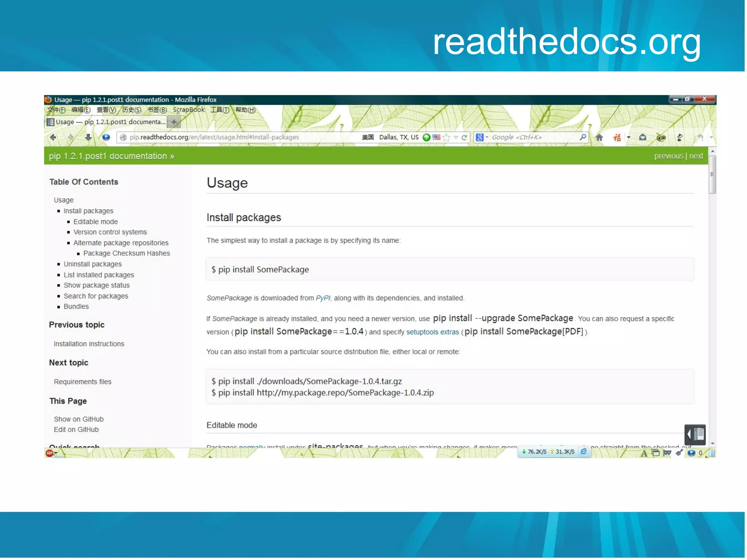
Task: Open the 文件(F) menu
Action: pyautogui.click(x=57, y=110)
